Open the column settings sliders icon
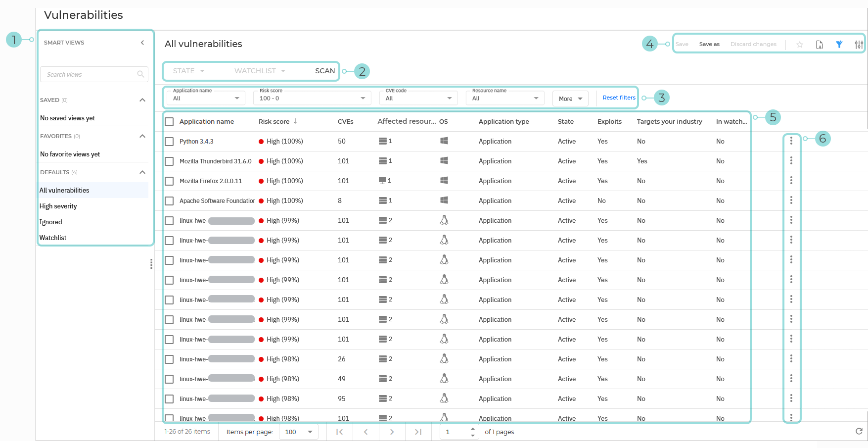 tap(859, 45)
